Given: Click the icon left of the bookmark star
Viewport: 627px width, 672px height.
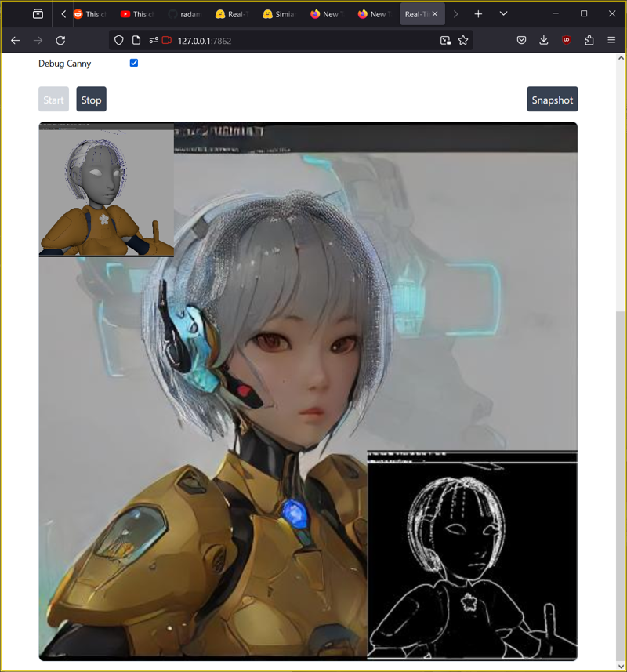Looking at the screenshot, I should (445, 40).
